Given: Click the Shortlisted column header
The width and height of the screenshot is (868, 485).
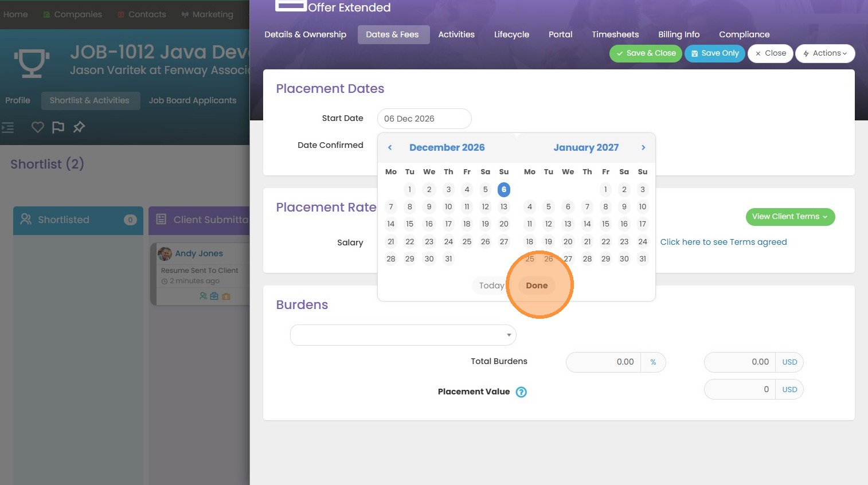Looking at the screenshot, I should click(x=79, y=220).
